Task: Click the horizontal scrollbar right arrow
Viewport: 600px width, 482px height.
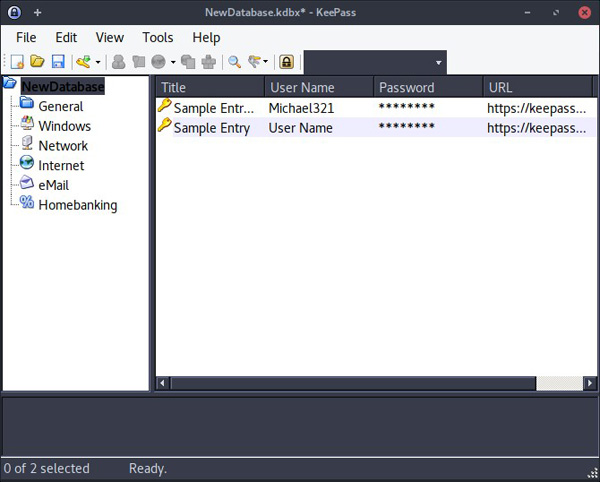Action: [590, 383]
